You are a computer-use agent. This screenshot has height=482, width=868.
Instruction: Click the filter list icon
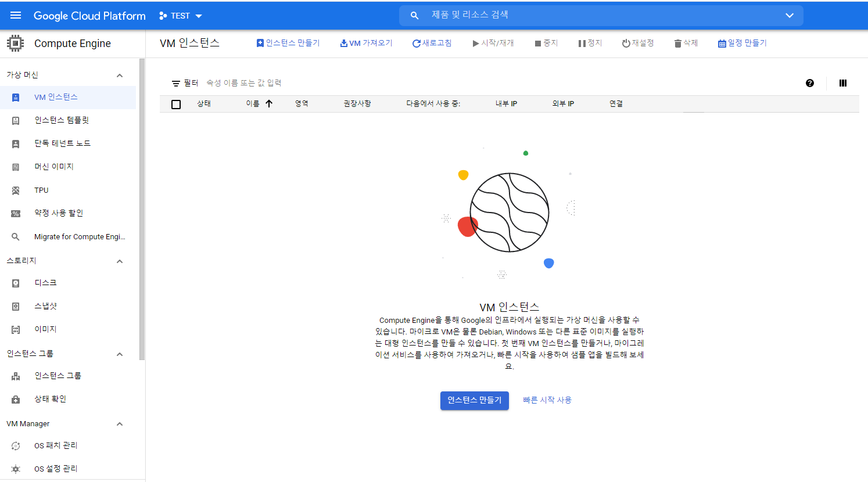click(x=176, y=84)
